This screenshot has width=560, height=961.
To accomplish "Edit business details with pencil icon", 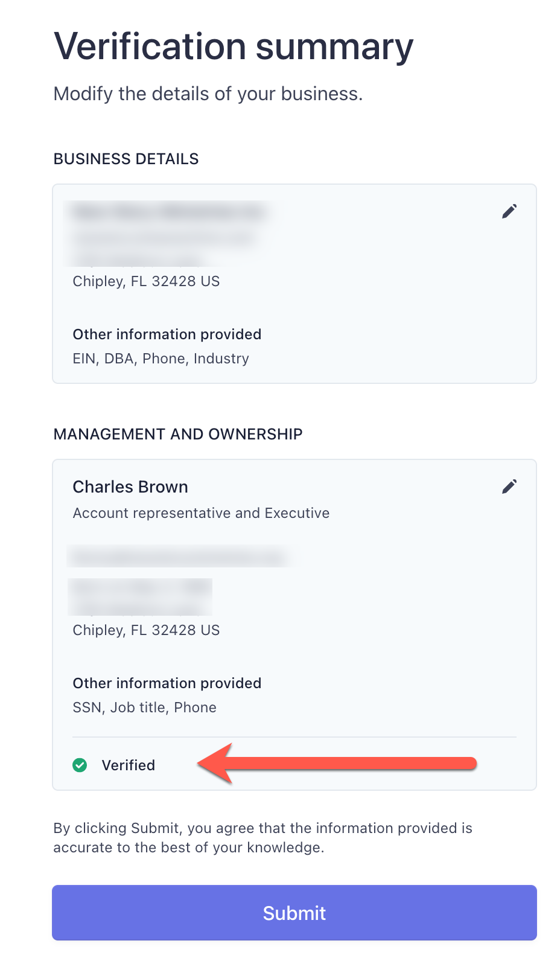I will coord(509,211).
